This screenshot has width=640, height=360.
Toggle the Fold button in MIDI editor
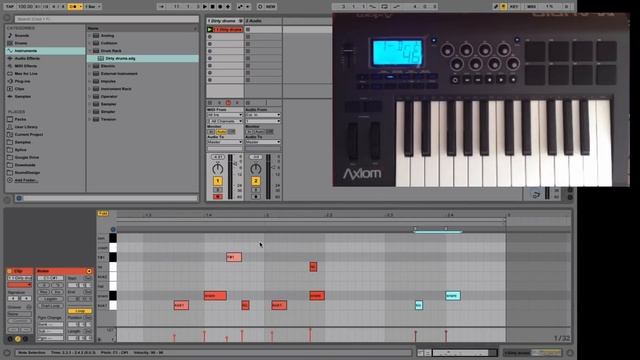[x=102, y=213]
